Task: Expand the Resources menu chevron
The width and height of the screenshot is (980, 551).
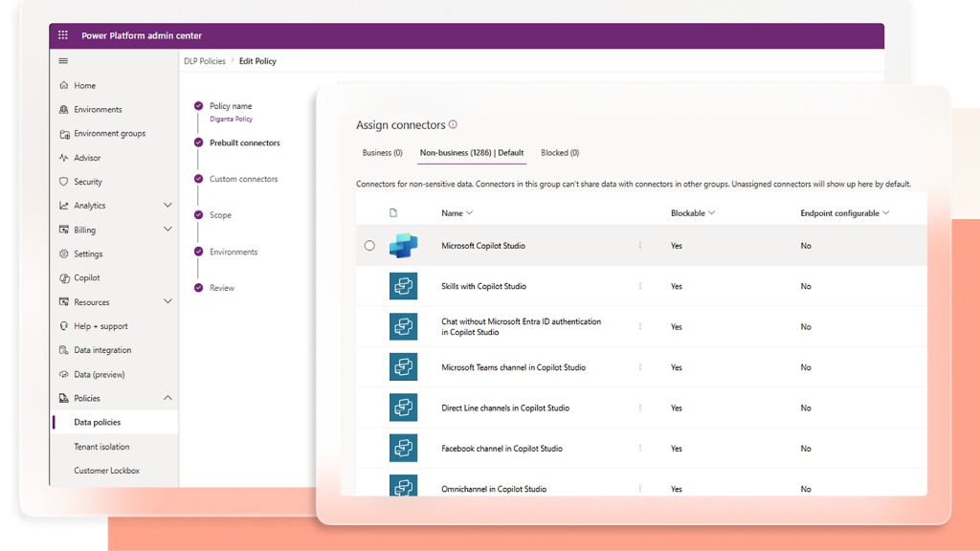Action: point(167,301)
